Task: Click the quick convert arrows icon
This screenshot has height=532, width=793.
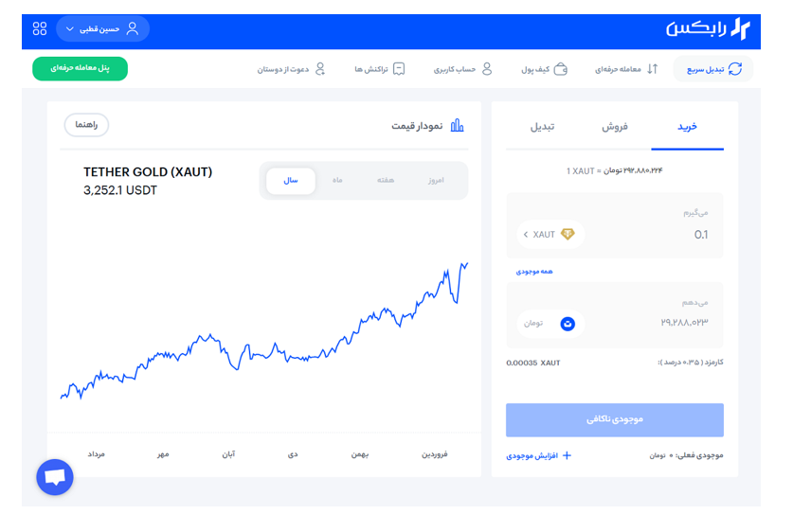Action: point(734,69)
